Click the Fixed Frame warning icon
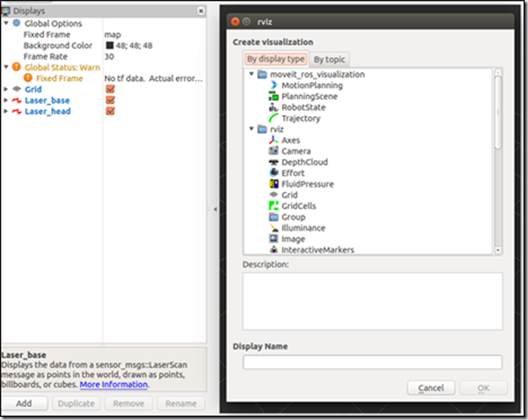The image size is (528, 420). click(x=28, y=78)
